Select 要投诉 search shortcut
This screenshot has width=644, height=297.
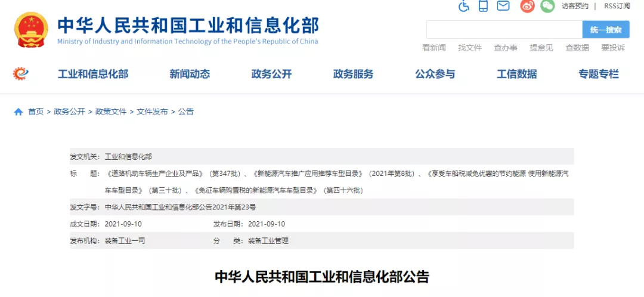pos(613,48)
